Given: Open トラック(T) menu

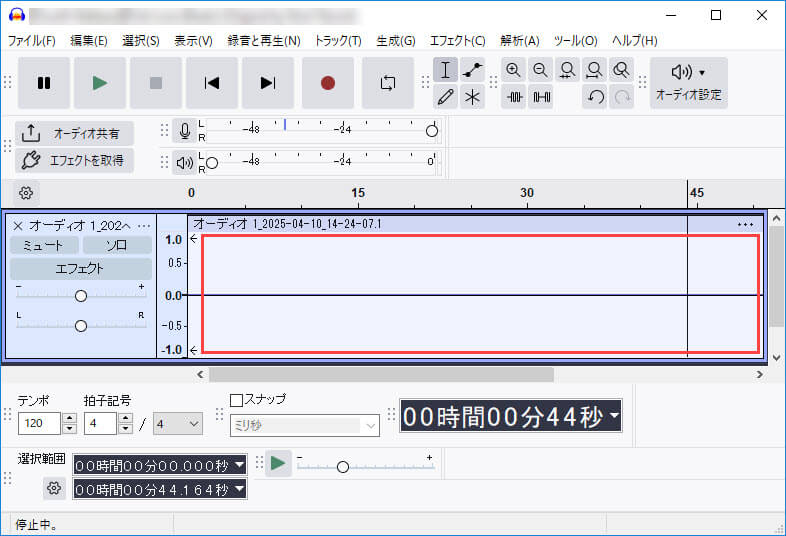Looking at the screenshot, I should (338, 41).
